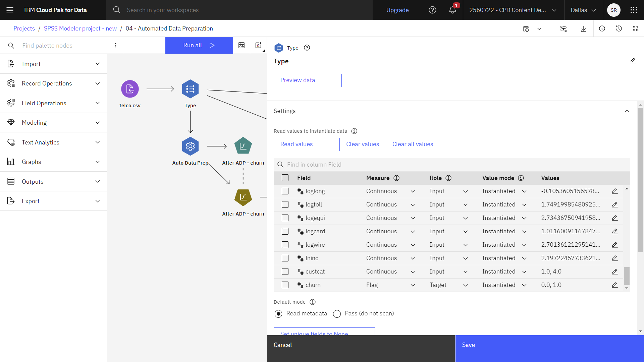Open the app switcher grid icon

(634, 10)
